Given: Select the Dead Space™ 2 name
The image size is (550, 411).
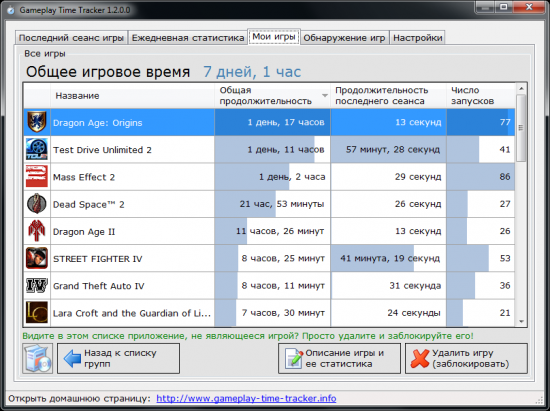Looking at the screenshot, I should pos(88,204).
